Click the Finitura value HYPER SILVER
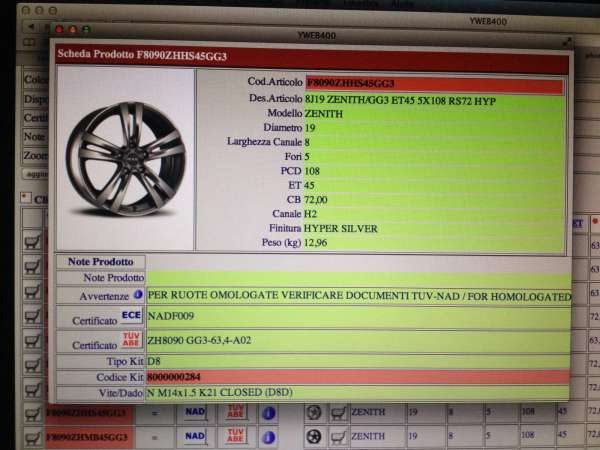The width and height of the screenshot is (600, 450). 341,228
